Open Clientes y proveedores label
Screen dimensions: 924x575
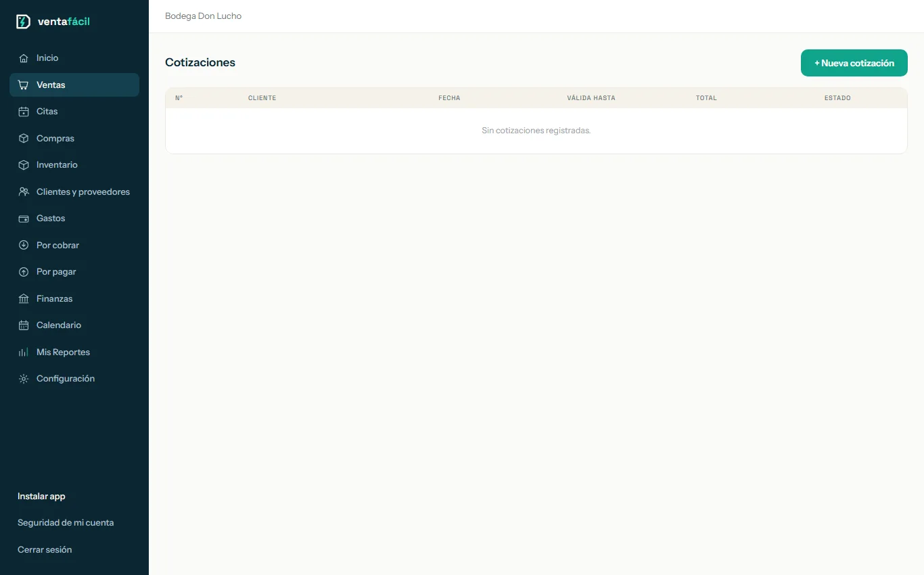[83, 192]
